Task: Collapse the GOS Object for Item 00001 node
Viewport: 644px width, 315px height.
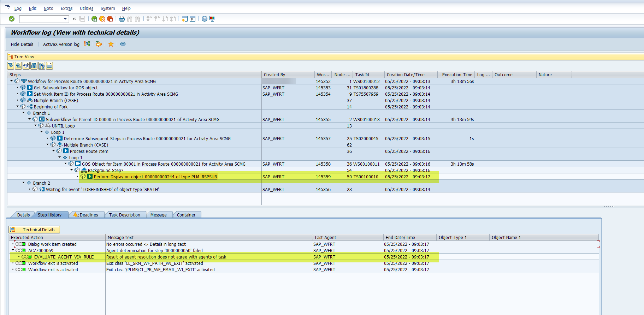Action: (66, 164)
